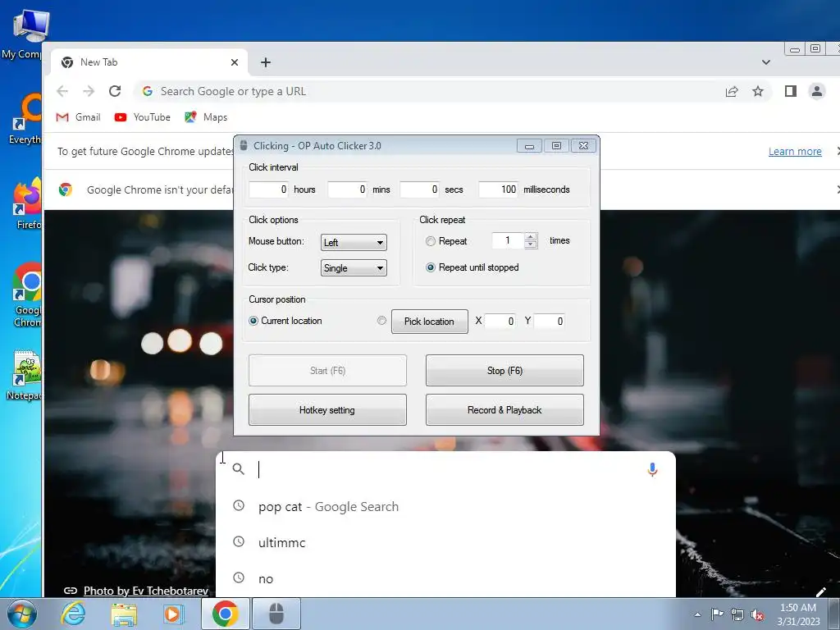Click network tray icon
The image size is (840, 630).
[x=737, y=614]
